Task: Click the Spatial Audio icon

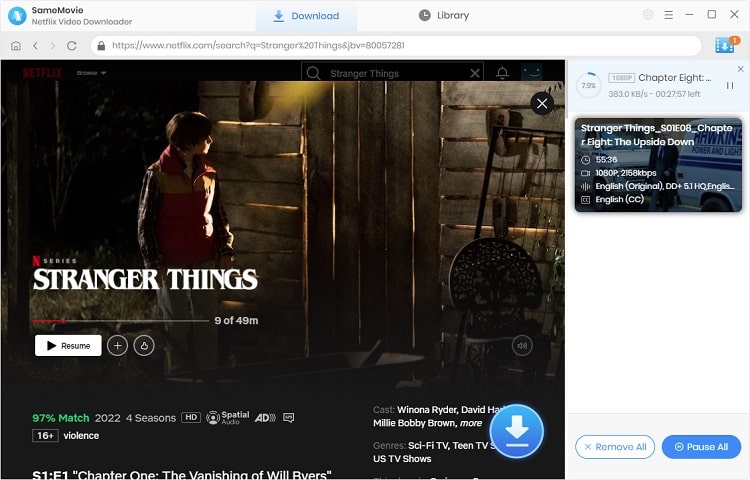Action: (228, 417)
